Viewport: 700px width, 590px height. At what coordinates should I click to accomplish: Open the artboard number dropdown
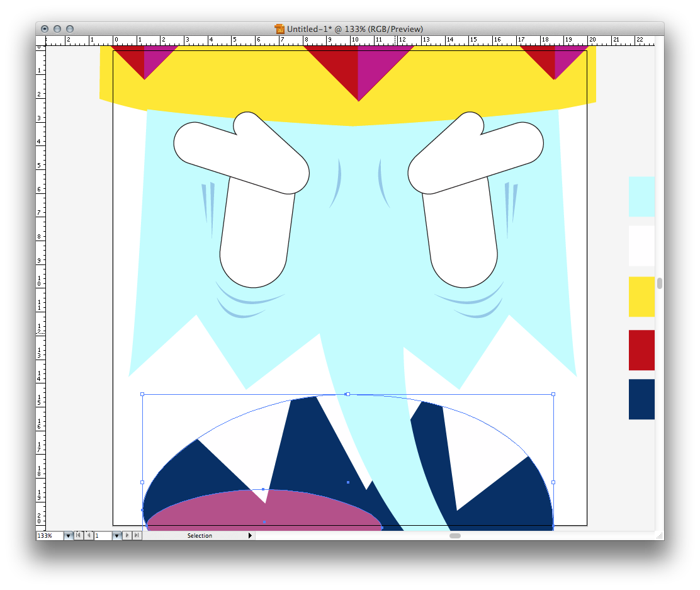point(116,536)
